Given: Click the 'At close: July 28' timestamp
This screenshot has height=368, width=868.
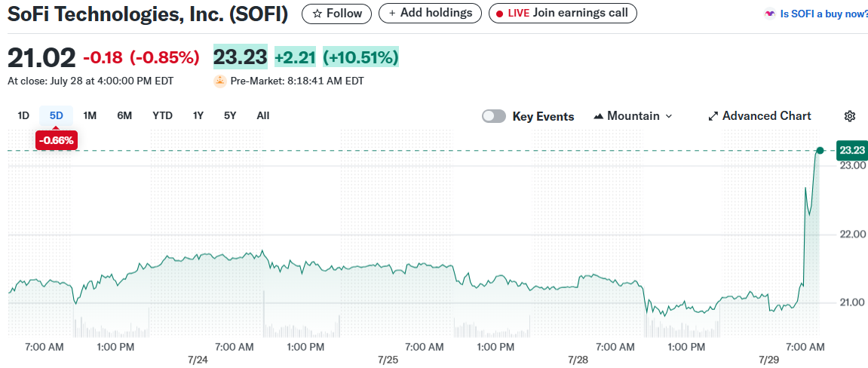Looking at the screenshot, I should [x=90, y=81].
